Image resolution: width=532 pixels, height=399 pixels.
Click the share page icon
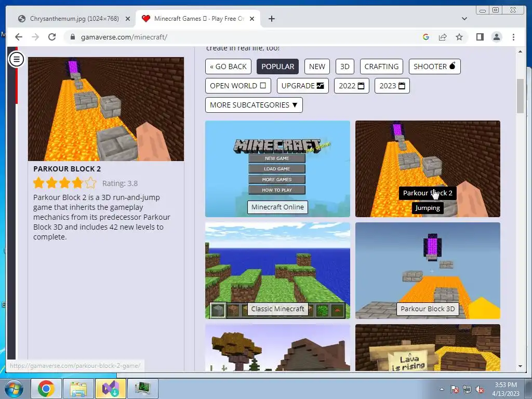443,37
